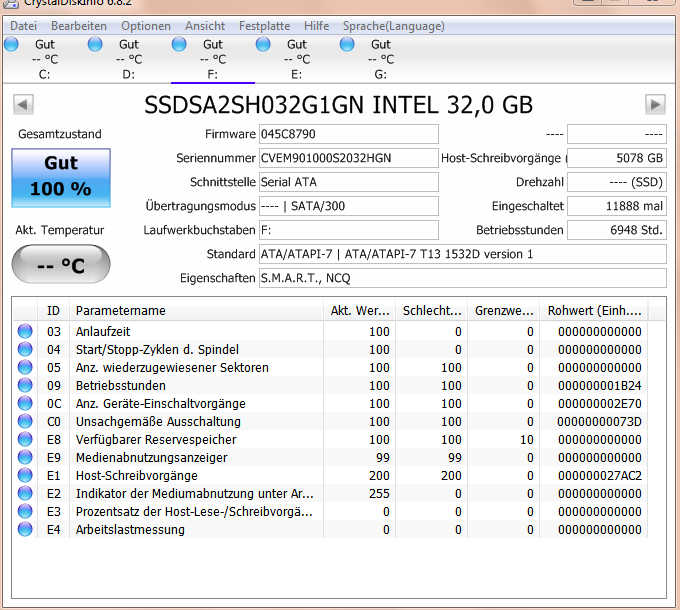
Task: Click status icon of row E3
Action: pos(25,512)
